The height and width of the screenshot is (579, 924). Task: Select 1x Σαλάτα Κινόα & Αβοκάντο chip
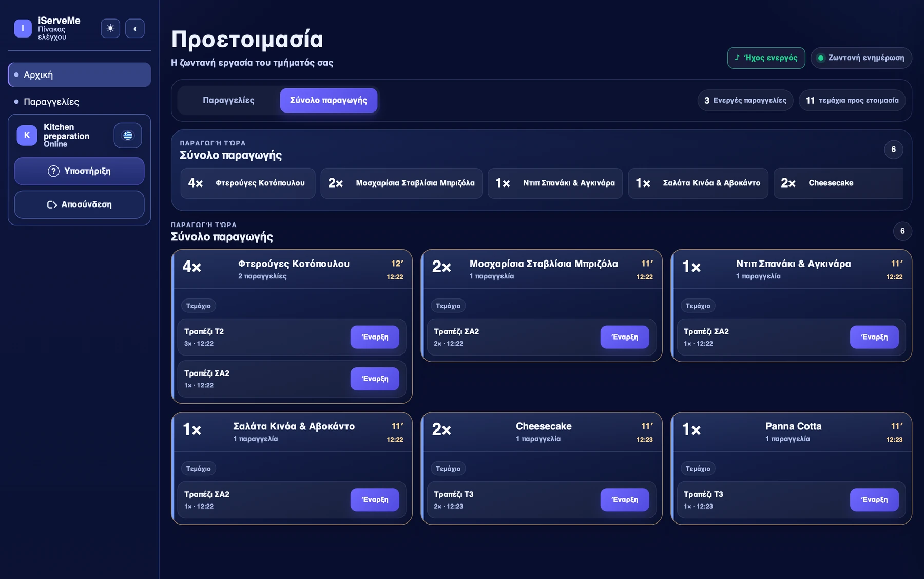(x=698, y=183)
